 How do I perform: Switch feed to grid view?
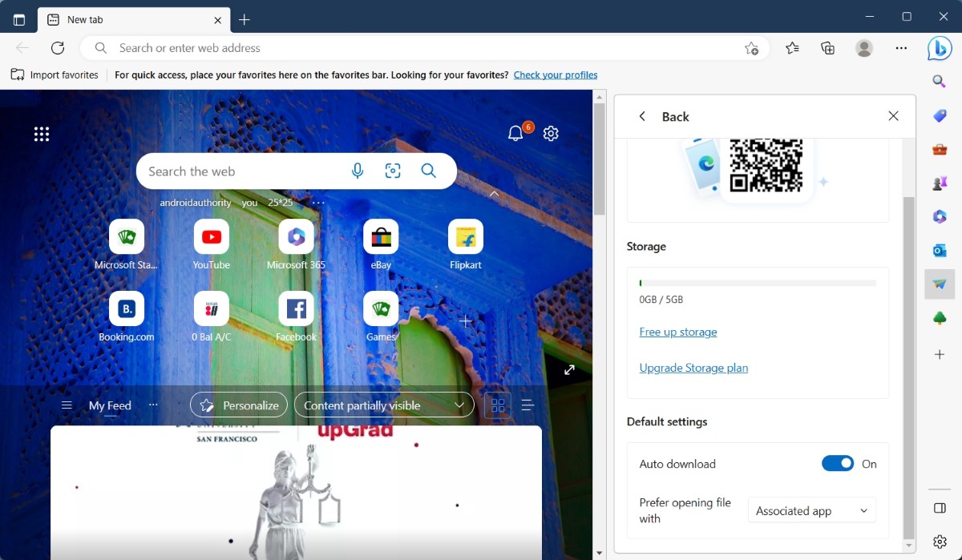click(498, 405)
